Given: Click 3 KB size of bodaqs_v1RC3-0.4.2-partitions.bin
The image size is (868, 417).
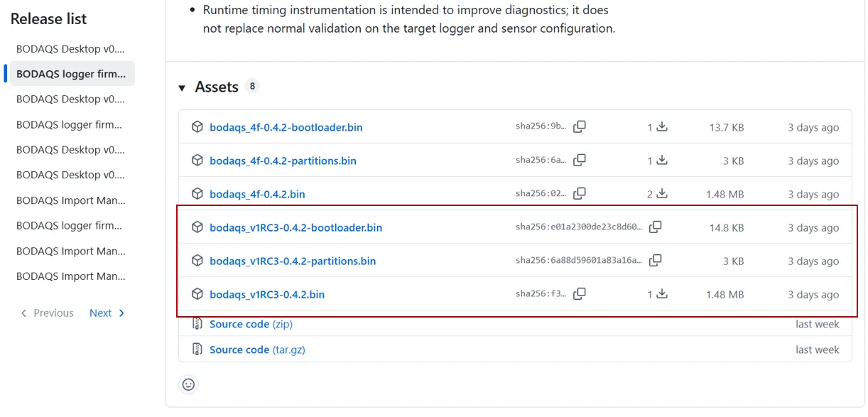Looking at the screenshot, I should 734,261.
